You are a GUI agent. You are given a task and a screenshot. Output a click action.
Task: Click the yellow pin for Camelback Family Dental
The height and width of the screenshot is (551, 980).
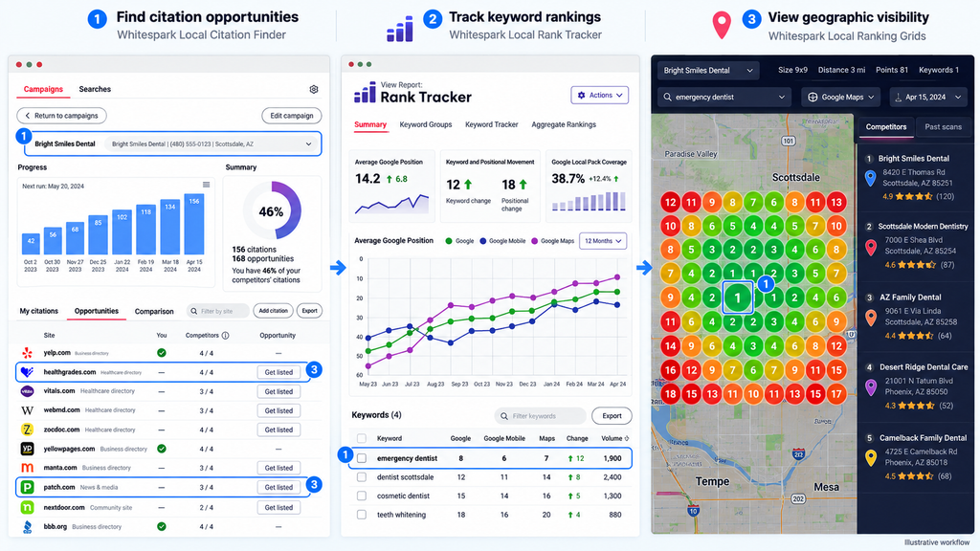(870, 458)
